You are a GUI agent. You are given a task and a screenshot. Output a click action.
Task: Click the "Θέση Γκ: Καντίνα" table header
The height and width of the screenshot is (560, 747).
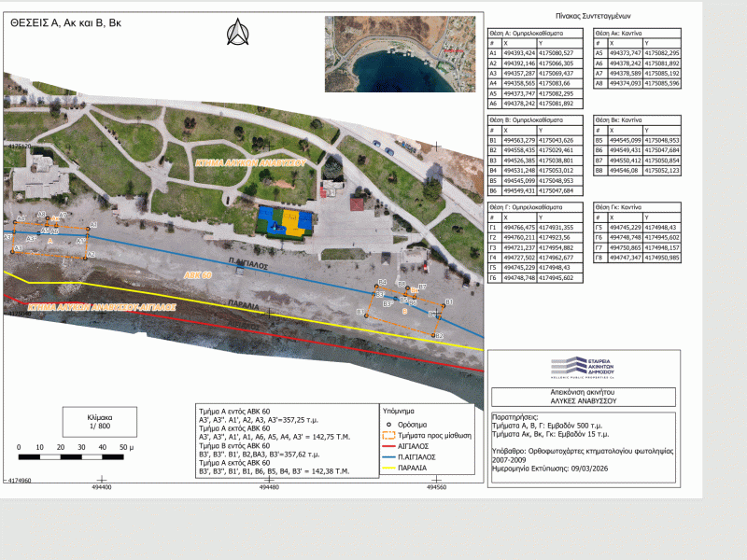(x=637, y=207)
